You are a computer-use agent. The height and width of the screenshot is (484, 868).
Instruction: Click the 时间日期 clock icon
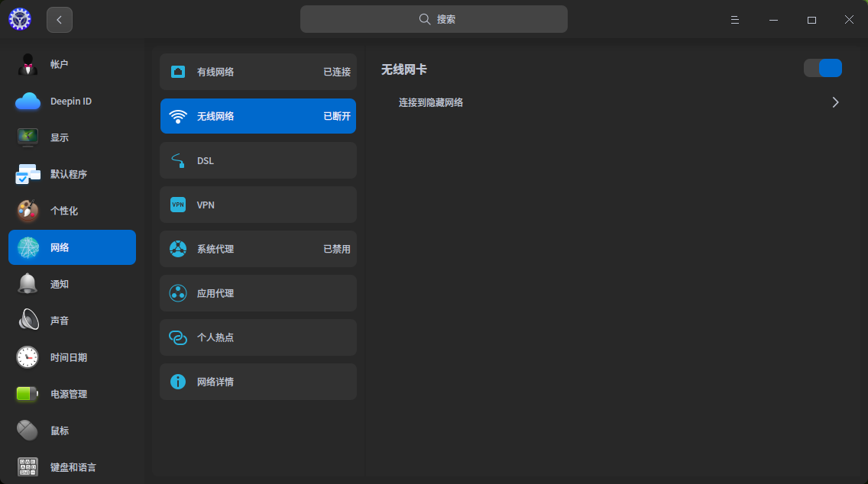(28, 357)
